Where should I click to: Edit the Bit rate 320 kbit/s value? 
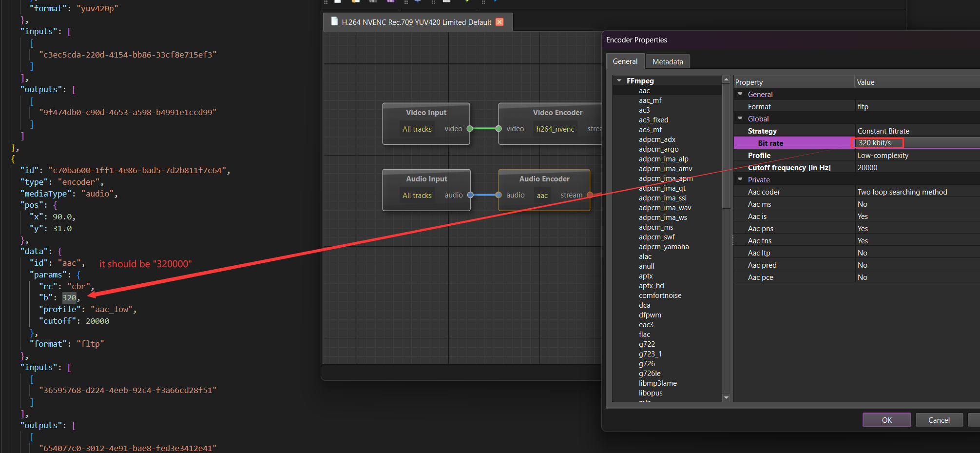pyautogui.click(x=877, y=143)
